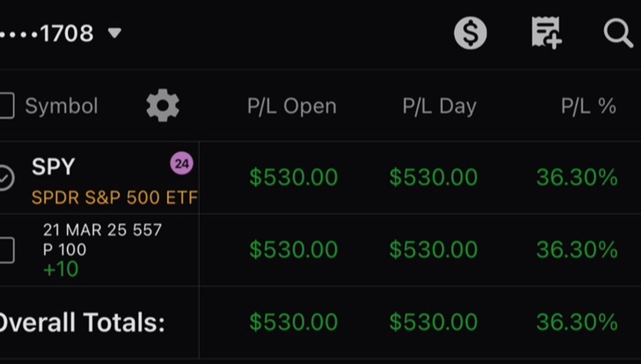641x364 pixels.
Task: Open column settings gear icon
Action: pos(163,105)
